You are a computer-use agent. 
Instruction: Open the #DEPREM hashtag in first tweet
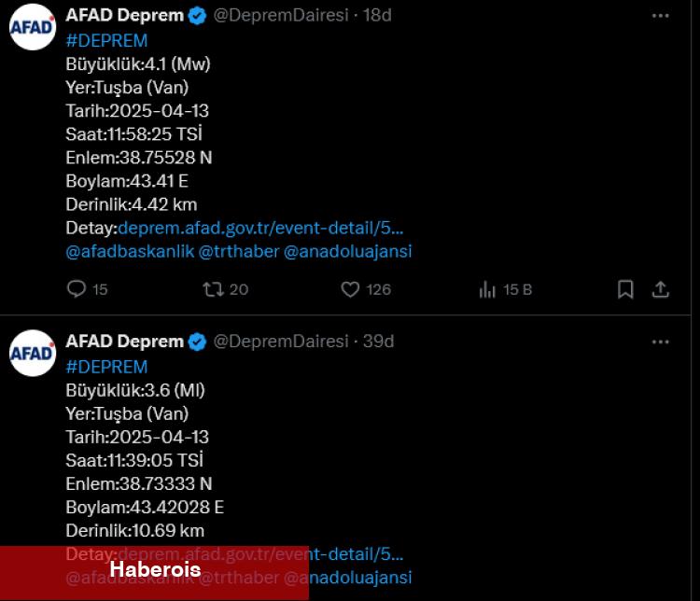106,41
